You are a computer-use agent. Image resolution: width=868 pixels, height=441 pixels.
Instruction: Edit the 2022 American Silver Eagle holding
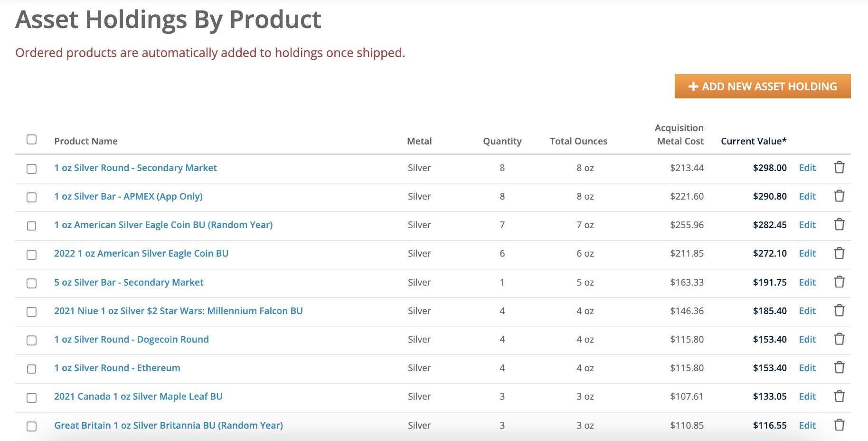807,253
